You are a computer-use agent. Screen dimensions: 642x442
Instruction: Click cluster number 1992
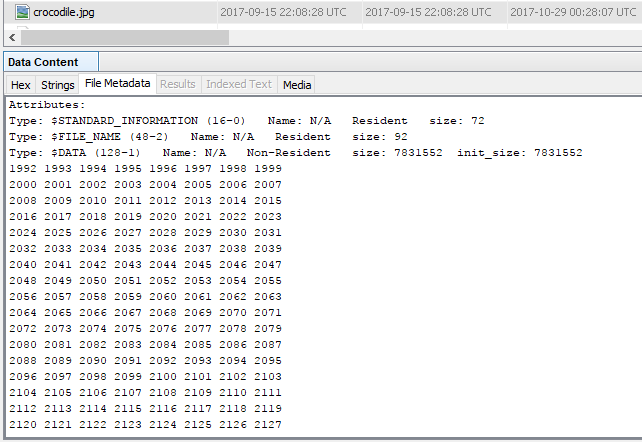(x=23, y=169)
